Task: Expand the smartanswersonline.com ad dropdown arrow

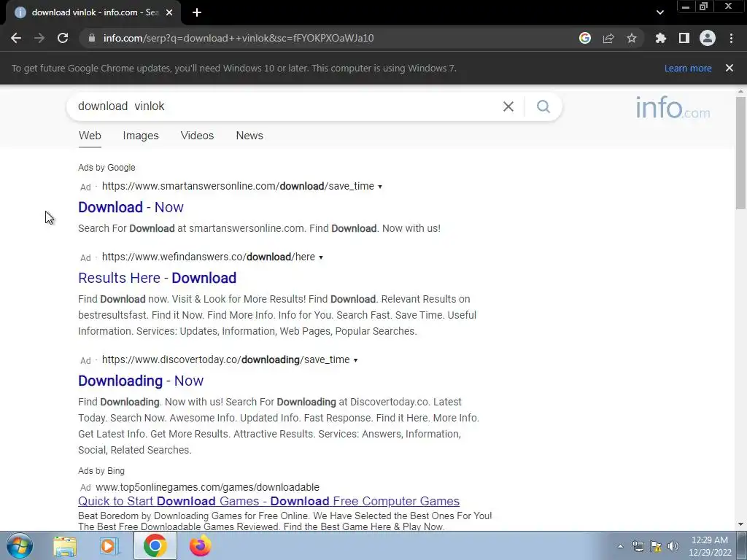Action: [x=379, y=187]
